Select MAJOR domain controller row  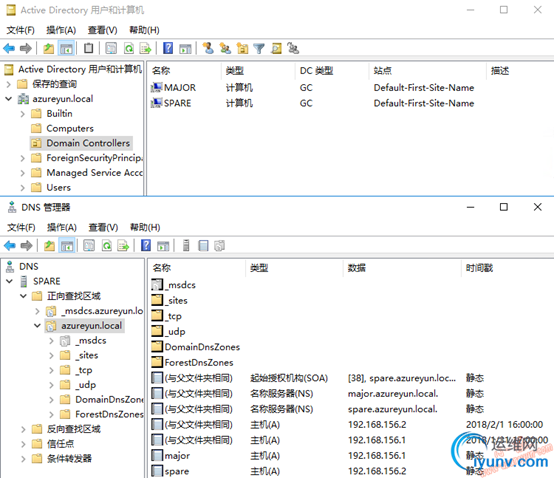click(313, 88)
